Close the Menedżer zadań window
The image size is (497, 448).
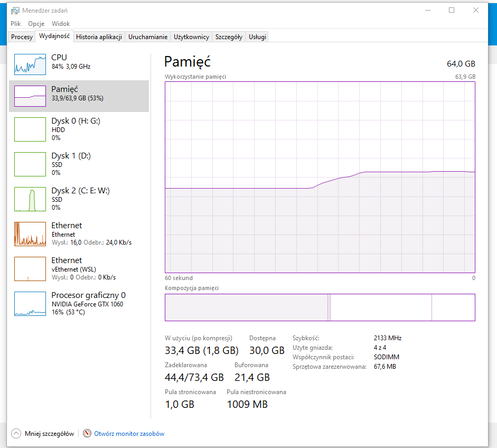pyautogui.click(x=476, y=10)
